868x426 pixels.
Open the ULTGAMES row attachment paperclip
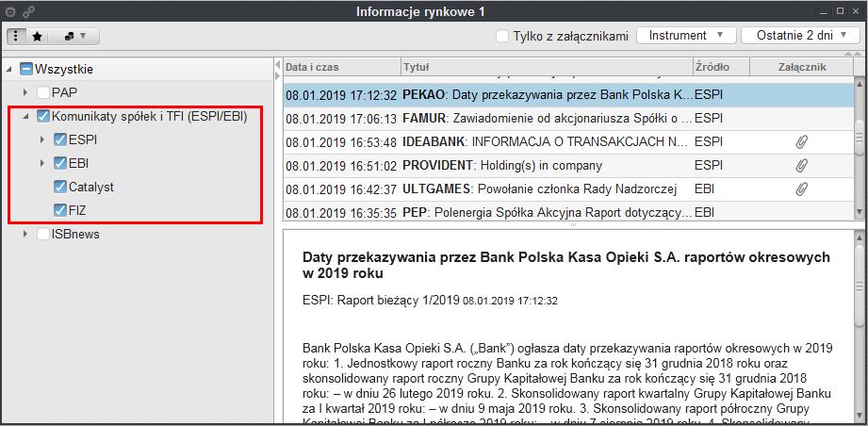tap(801, 188)
